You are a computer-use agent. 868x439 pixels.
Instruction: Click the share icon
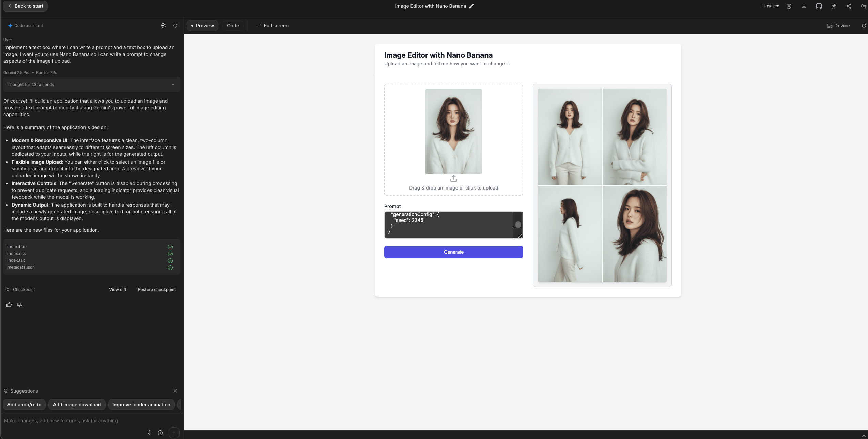point(849,6)
